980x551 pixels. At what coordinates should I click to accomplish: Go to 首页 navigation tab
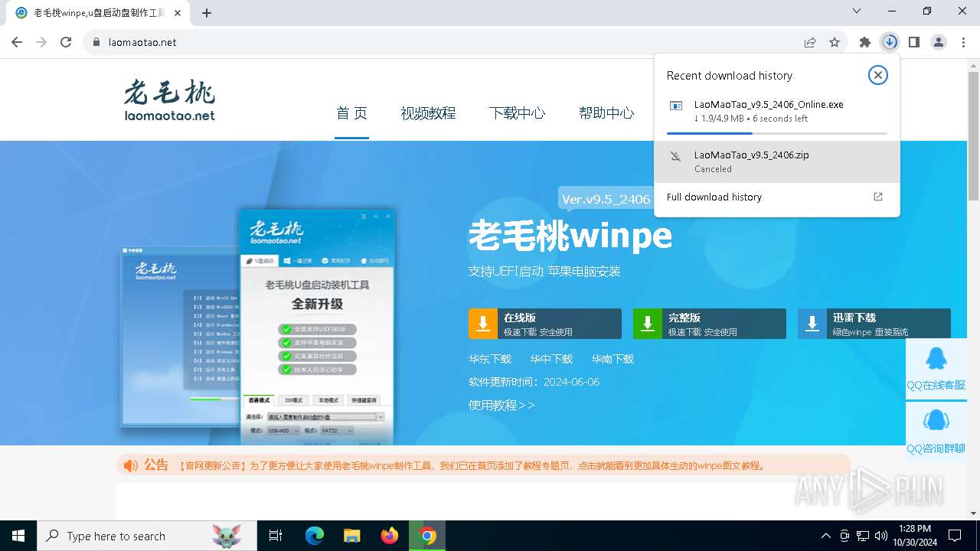[352, 113]
